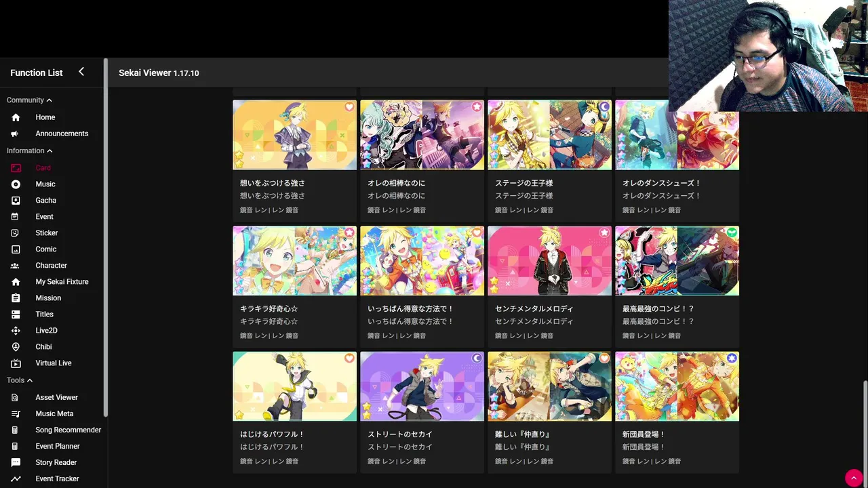
Task: Collapse the Tools section
Action: [20, 380]
